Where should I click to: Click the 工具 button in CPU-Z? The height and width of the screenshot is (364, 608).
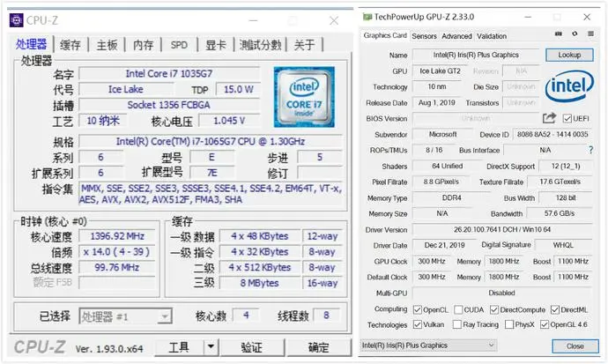179,347
